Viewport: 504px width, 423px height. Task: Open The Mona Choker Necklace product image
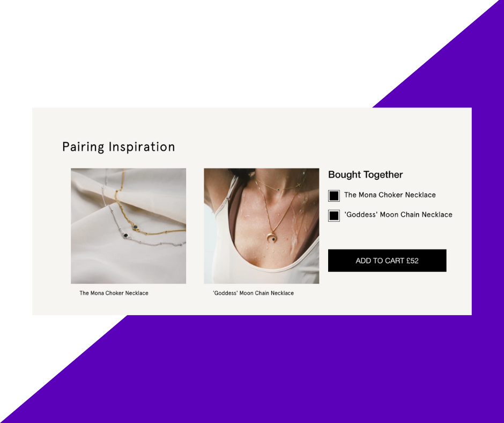click(128, 226)
